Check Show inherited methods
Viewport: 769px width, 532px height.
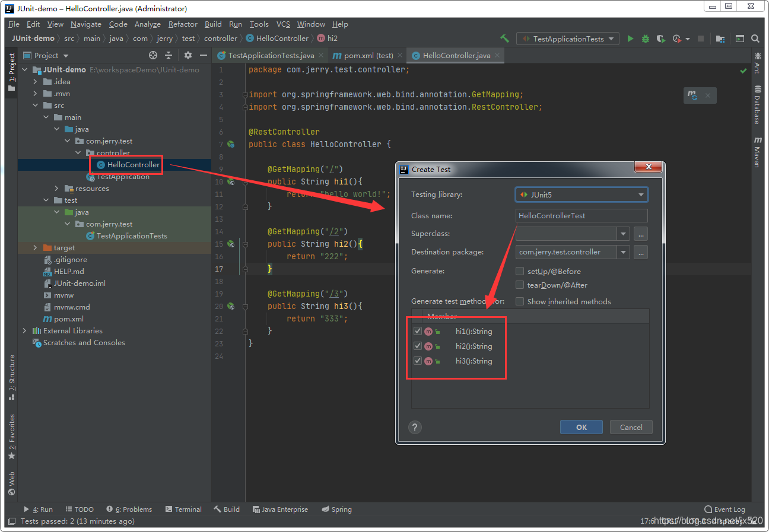point(520,301)
